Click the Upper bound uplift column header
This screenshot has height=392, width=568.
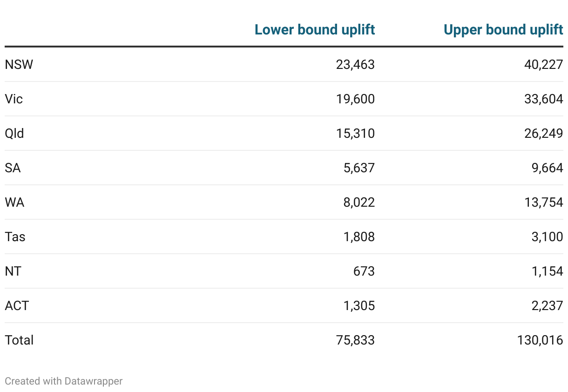coord(503,30)
